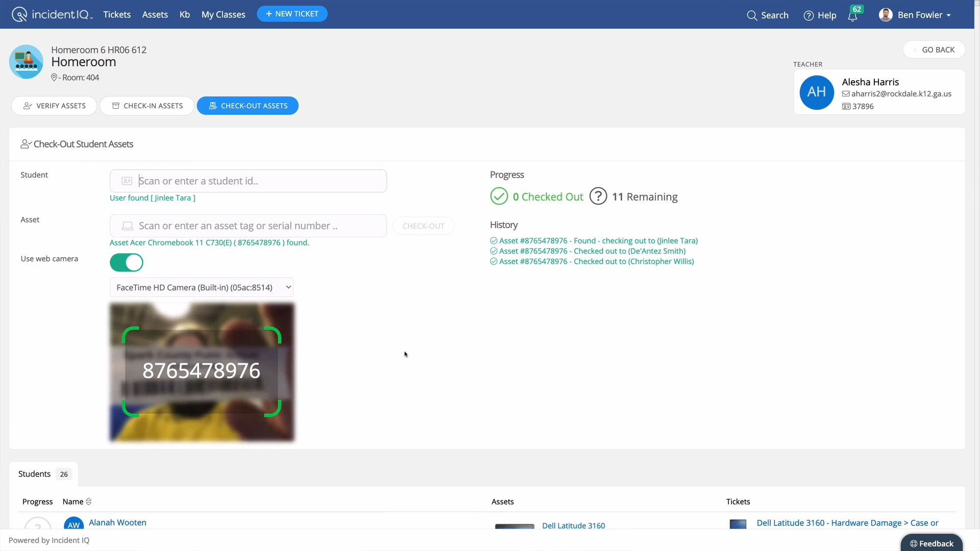Open Alanah Wooten's student profile

click(117, 522)
